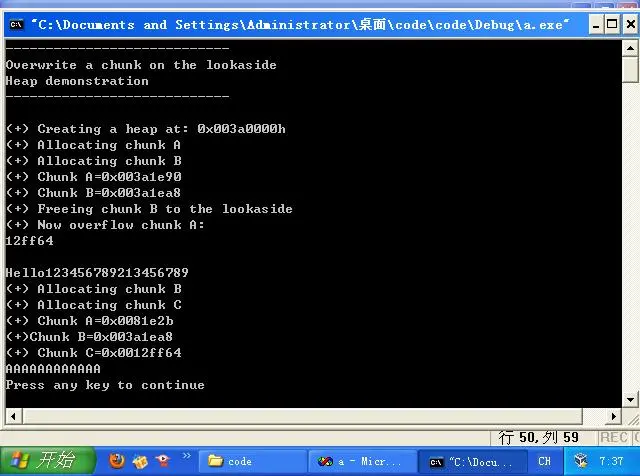Minimize the a.exe console window
Image resolution: width=640 pixels, height=476 pixels.
(596, 25)
